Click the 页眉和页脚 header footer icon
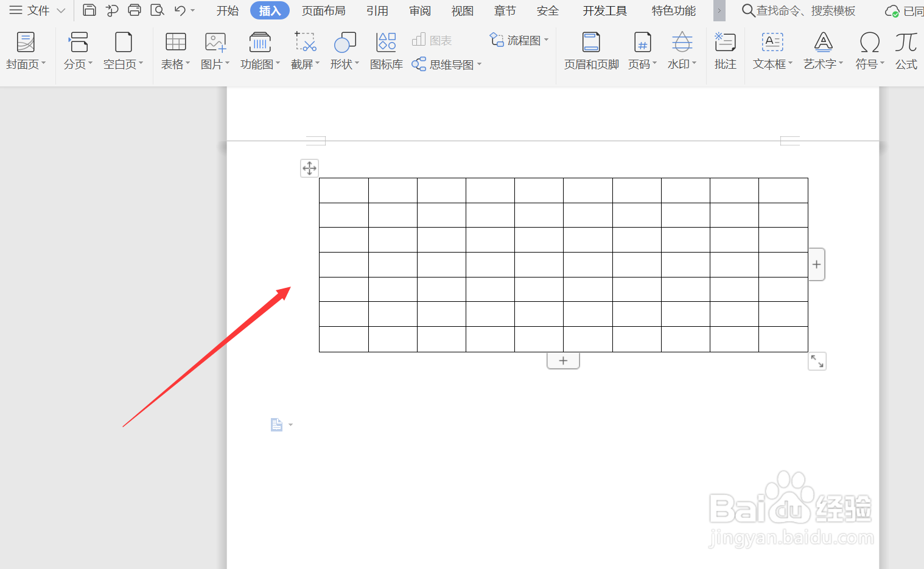This screenshot has height=569, width=924. tap(591, 43)
